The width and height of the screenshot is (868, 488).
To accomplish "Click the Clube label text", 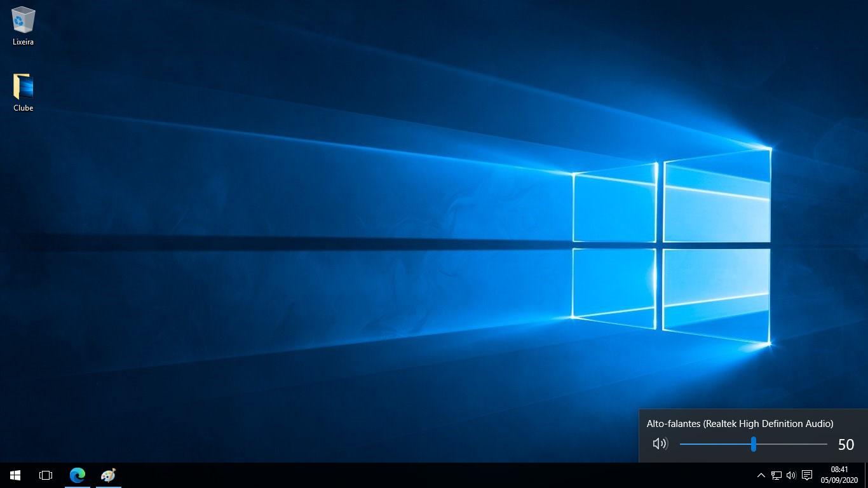I will pyautogui.click(x=23, y=108).
